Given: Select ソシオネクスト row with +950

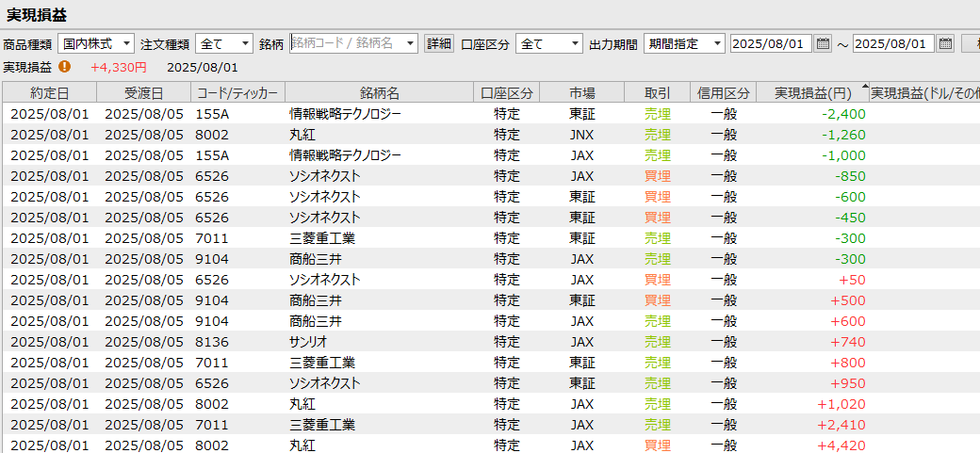Looking at the screenshot, I should [x=490, y=382].
